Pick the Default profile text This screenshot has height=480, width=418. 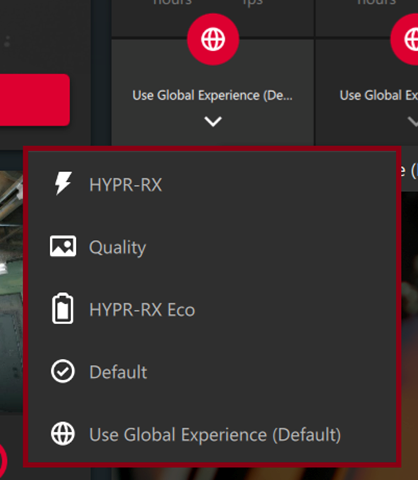(118, 372)
